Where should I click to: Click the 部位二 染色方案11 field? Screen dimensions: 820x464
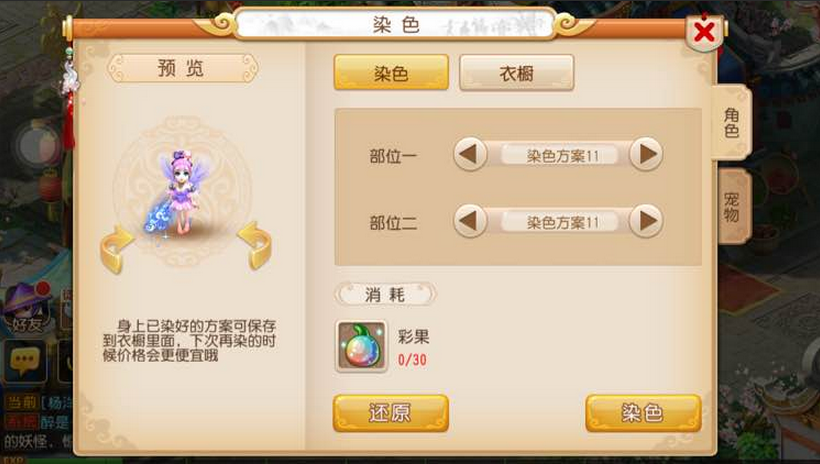(x=559, y=222)
